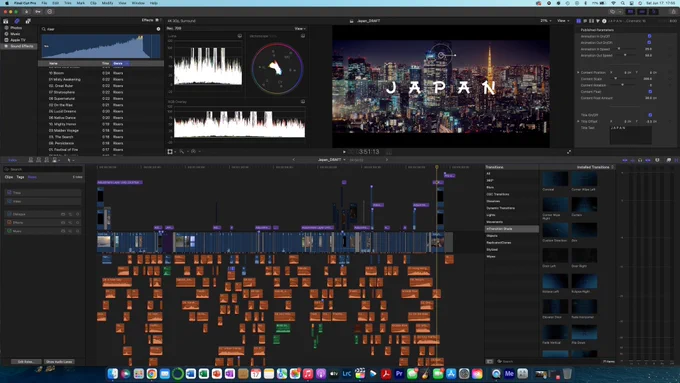Open the Modify menu
This screenshot has width=680, height=383.
(107, 3)
